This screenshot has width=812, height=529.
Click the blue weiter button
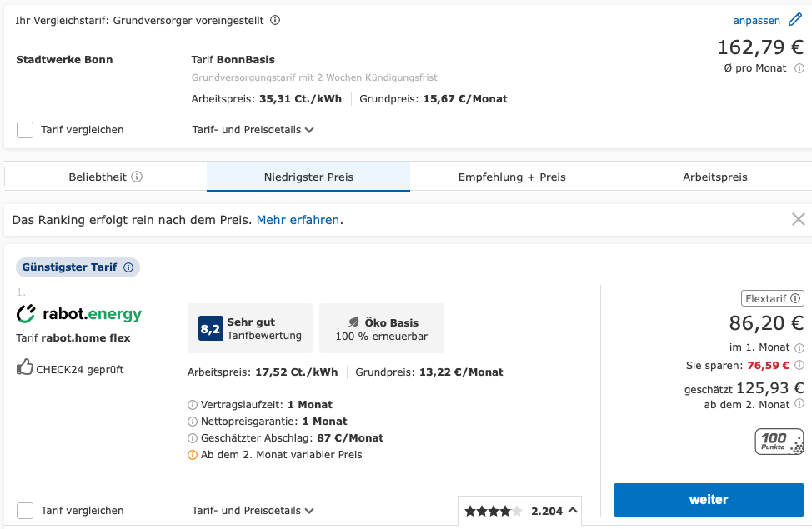(x=709, y=500)
